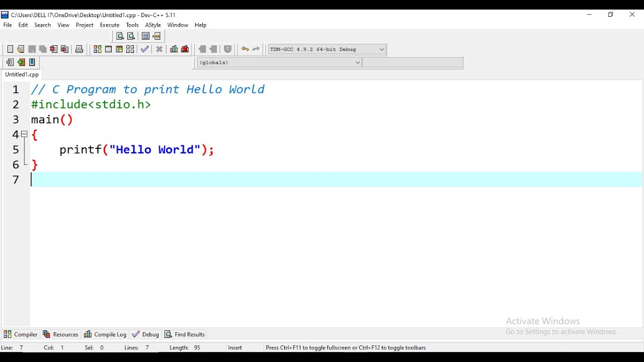Screen dimensions: 644x362
Task: Click the Goto Line arrow icon
Action: click(157, 36)
